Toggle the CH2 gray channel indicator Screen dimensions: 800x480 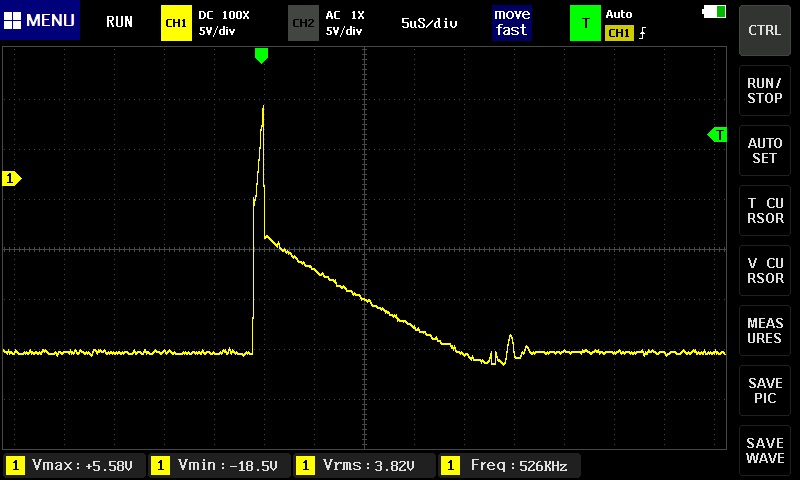(x=303, y=22)
